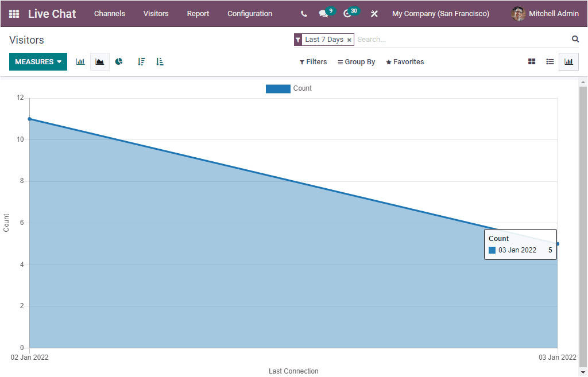Viewport: 588px width, 377px height.
Task: Sort the chart in ascending order
Action: pyautogui.click(x=160, y=61)
